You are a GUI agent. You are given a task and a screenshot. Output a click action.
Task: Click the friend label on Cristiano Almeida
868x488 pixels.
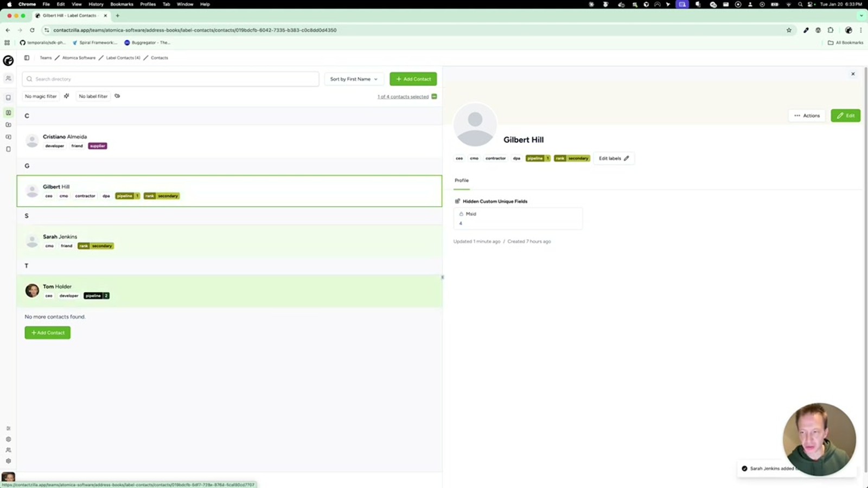click(77, 146)
